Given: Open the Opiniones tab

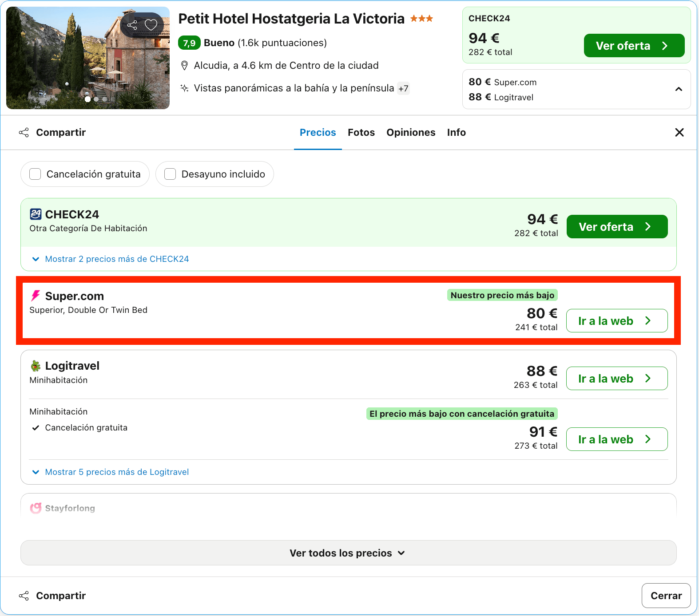Looking at the screenshot, I should click(411, 132).
